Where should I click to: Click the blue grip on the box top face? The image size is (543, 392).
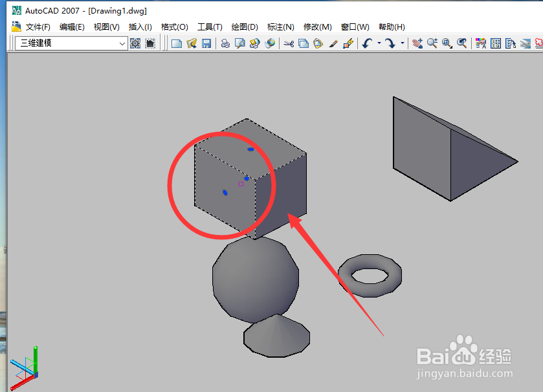click(x=250, y=149)
